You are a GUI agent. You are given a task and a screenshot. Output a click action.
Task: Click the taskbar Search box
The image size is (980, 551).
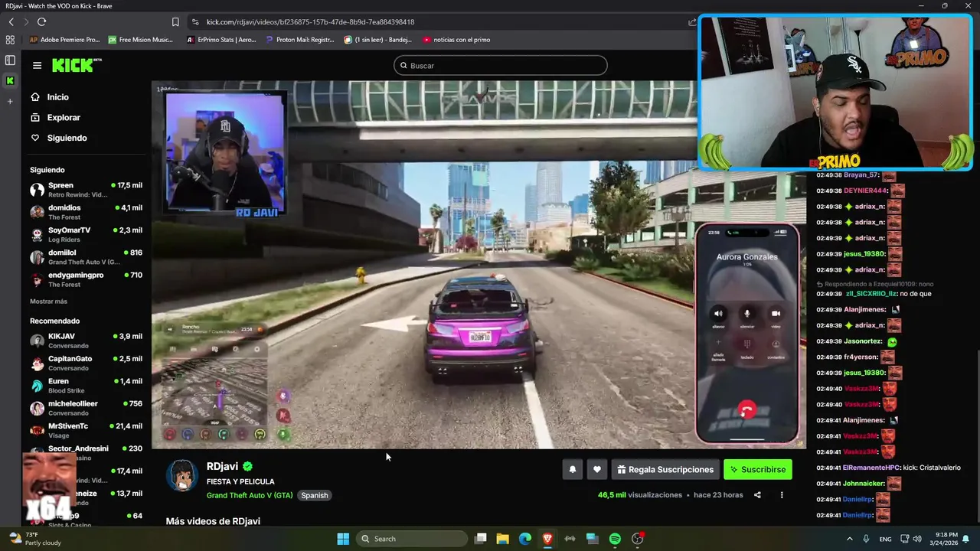pos(413,539)
